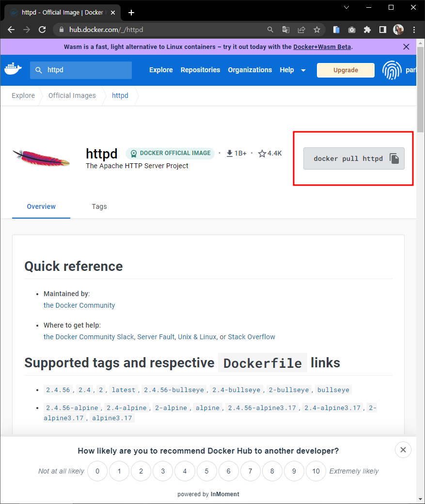
Task: Switch to the Overview tab
Action: [41, 206]
